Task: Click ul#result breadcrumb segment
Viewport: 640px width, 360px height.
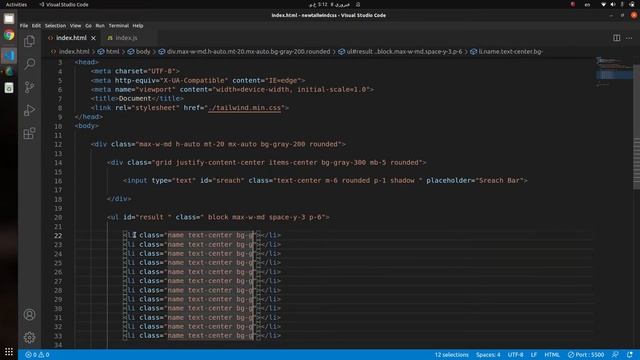Action: [x=400, y=52]
